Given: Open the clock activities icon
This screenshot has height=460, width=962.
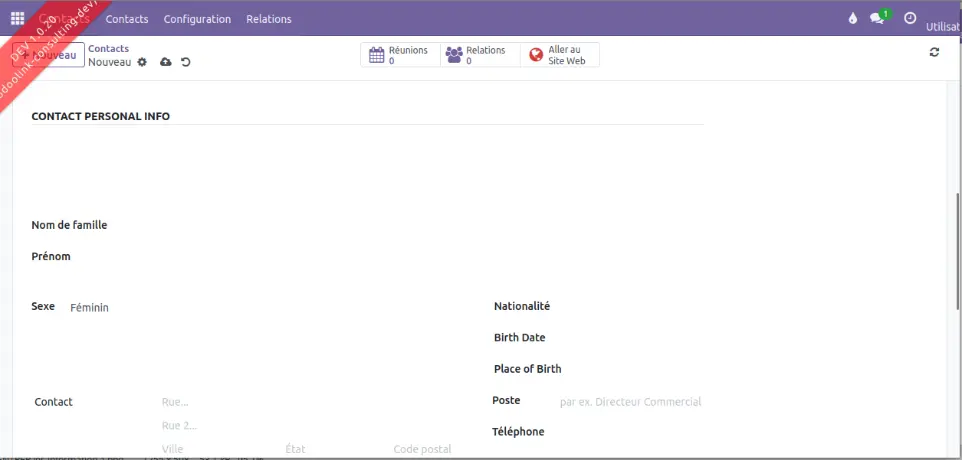Looking at the screenshot, I should coord(910,18).
